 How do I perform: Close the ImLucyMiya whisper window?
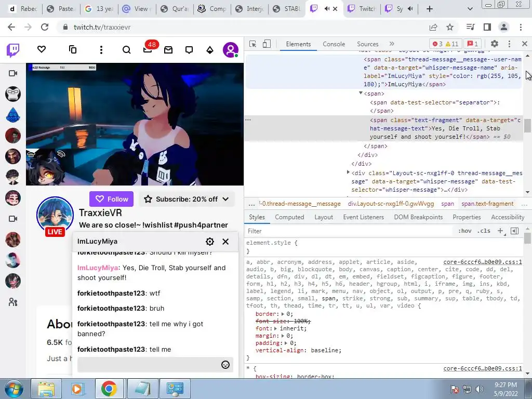click(x=225, y=241)
